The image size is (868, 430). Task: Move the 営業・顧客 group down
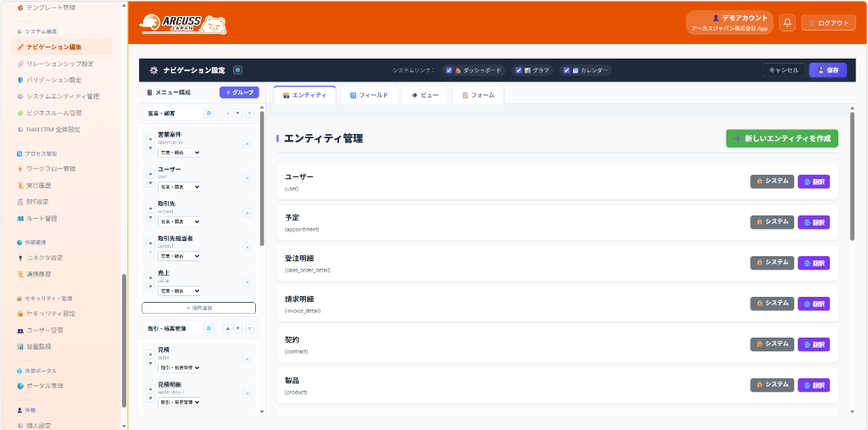(x=237, y=113)
